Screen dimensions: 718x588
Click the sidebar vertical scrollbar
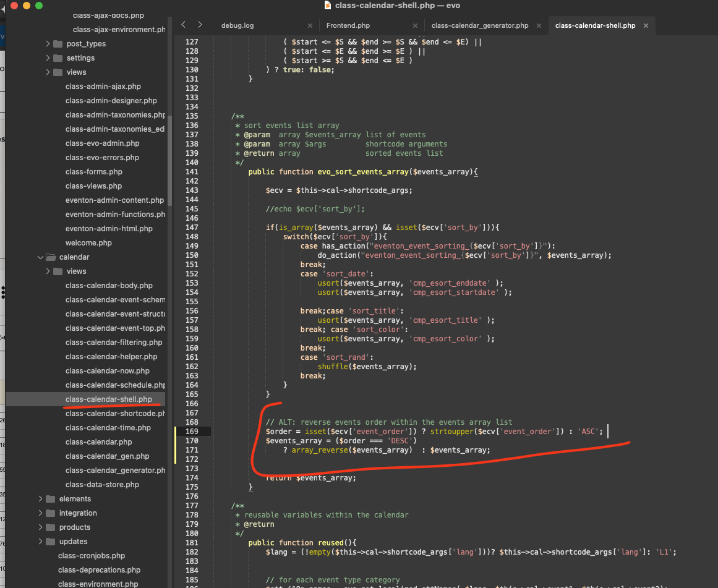click(169, 124)
